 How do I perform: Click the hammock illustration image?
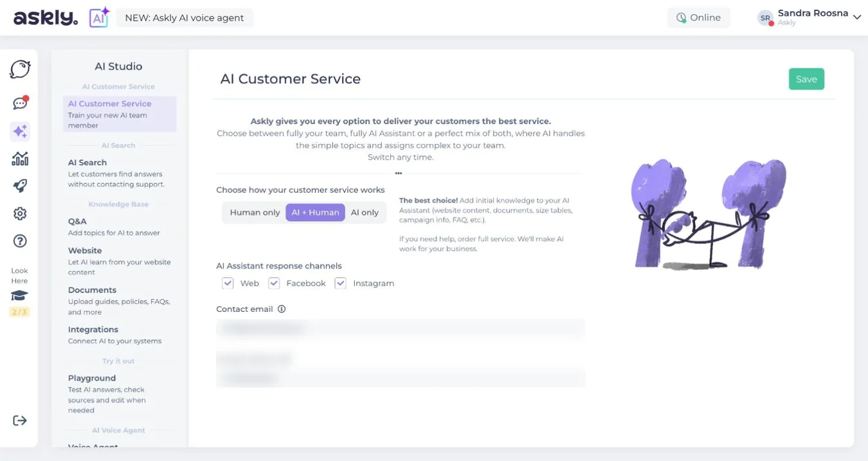pos(709,214)
